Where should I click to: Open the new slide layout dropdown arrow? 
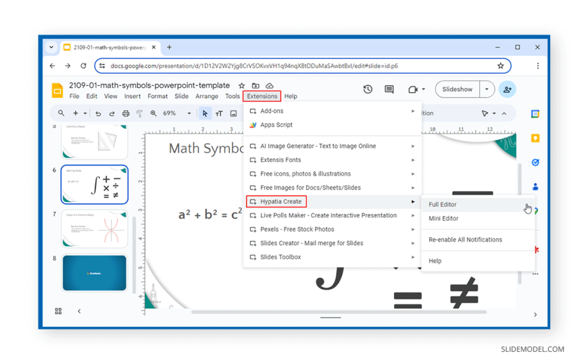coord(85,113)
